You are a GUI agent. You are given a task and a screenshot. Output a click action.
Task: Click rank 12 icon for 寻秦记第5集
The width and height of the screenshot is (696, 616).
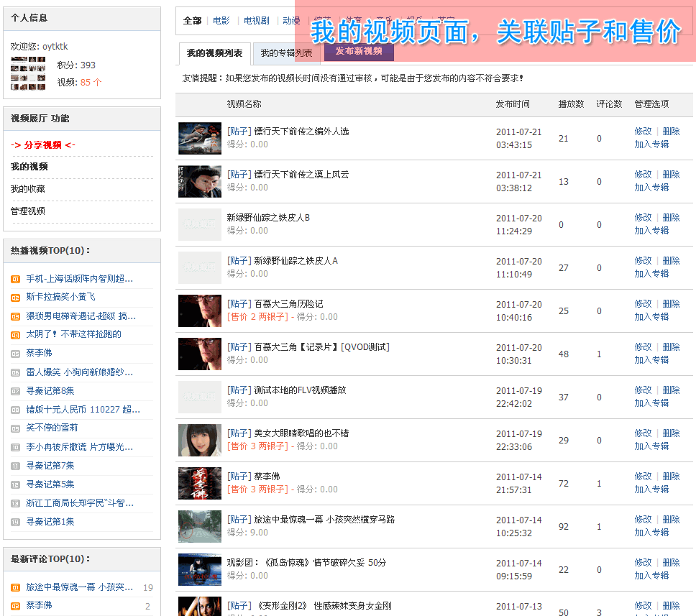point(16,484)
